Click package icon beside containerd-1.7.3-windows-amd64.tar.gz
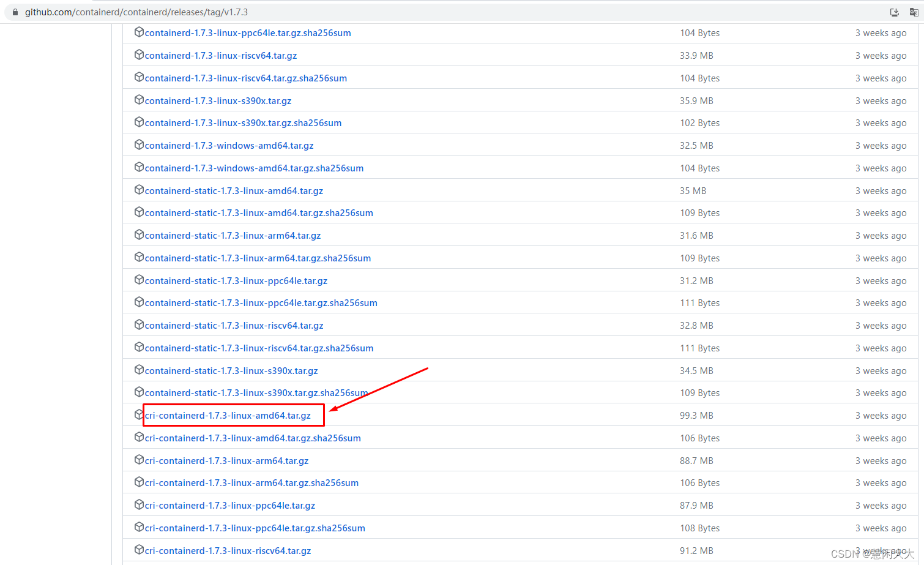Screen dimensions: 924x565 click(x=139, y=144)
